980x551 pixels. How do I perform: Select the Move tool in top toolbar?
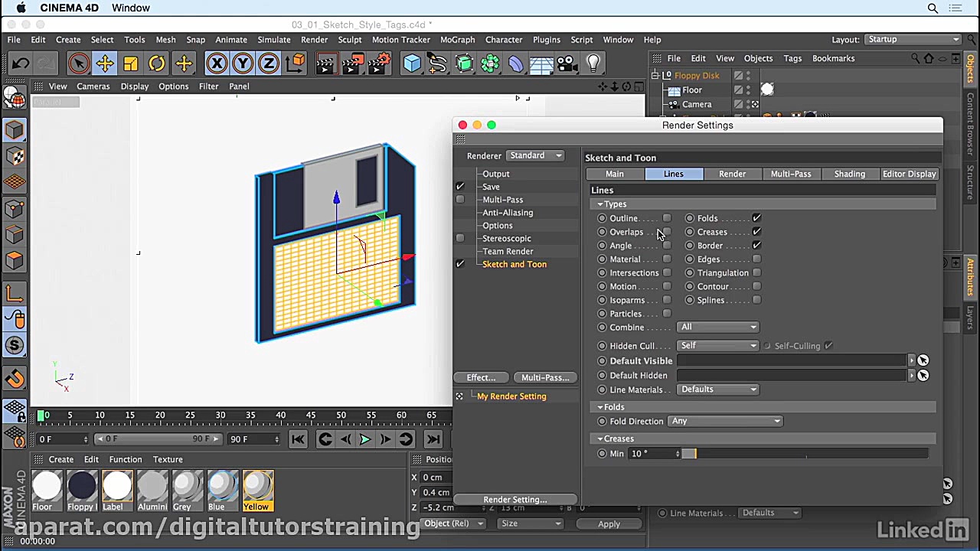pyautogui.click(x=105, y=64)
